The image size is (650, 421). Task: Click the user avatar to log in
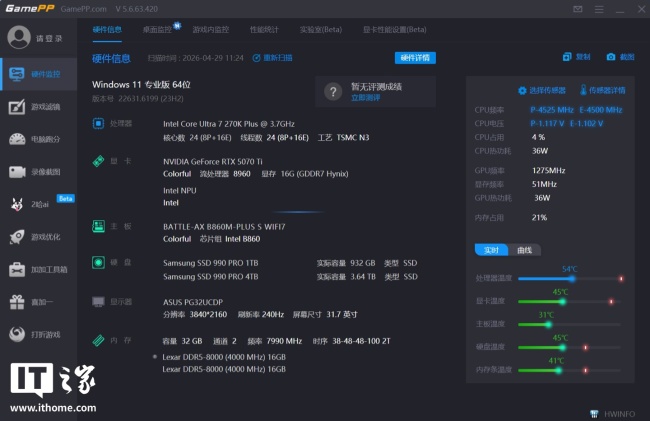(19, 37)
